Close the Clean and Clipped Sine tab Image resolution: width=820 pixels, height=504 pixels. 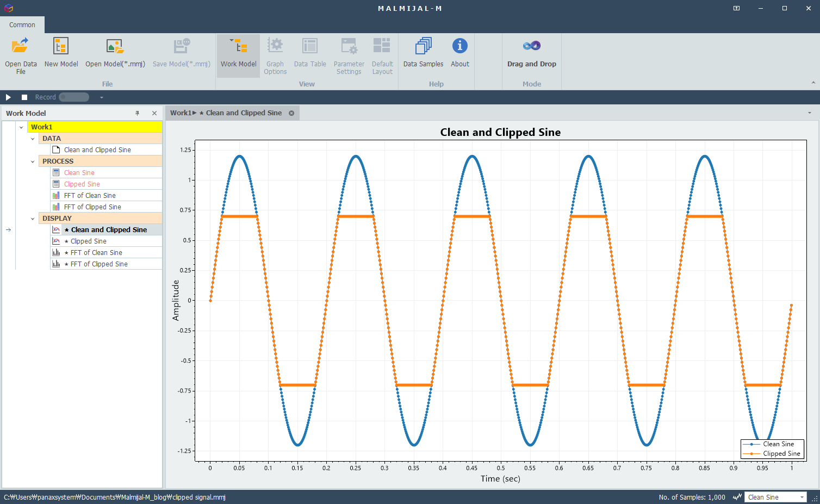(291, 113)
